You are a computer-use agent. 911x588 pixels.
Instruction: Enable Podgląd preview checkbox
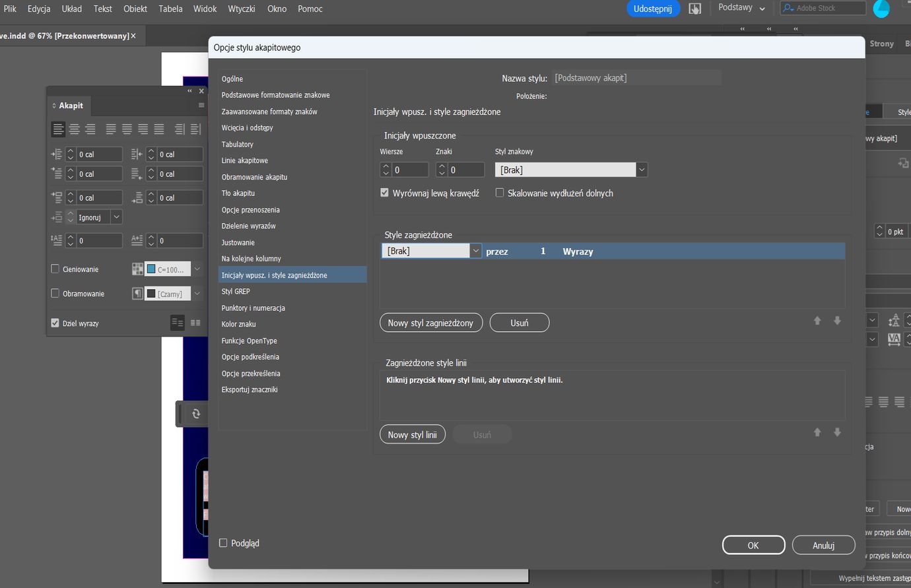223,543
